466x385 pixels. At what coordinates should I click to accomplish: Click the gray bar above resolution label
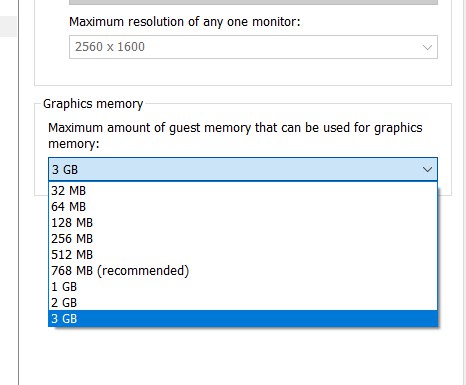(253, 2)
